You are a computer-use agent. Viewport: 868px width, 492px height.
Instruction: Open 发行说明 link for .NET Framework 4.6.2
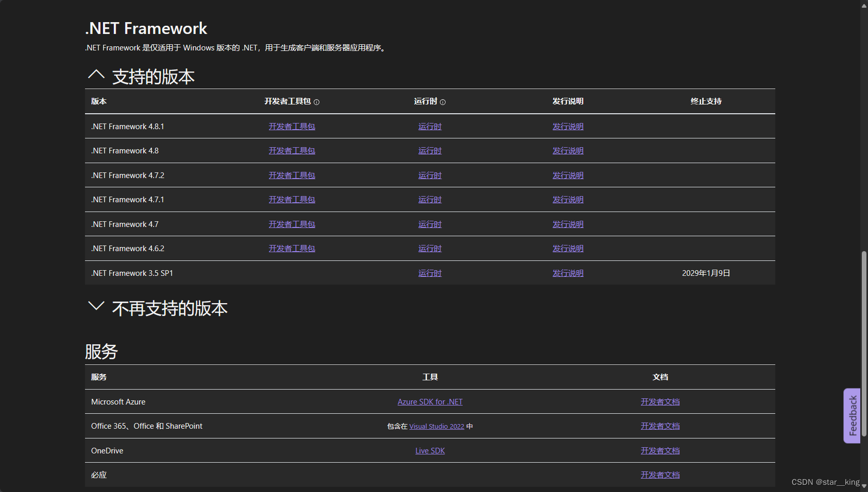click(x=568, y=249)
